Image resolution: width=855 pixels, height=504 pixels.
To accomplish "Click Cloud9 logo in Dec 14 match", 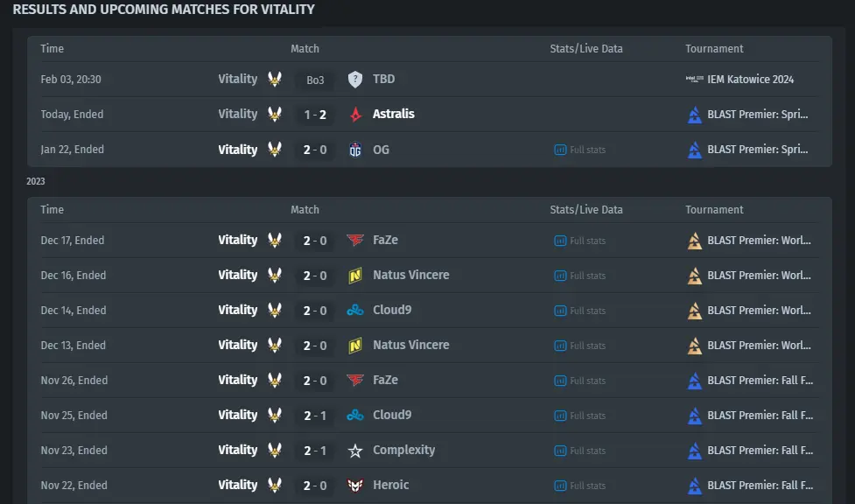I will 355,311.
